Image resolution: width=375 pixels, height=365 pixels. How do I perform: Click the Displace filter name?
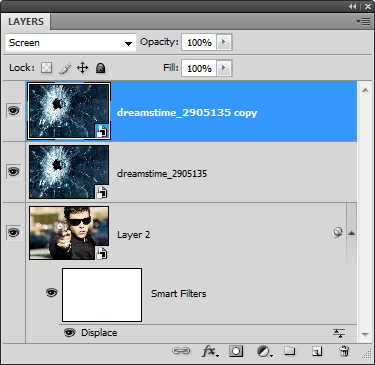[99, 333]
